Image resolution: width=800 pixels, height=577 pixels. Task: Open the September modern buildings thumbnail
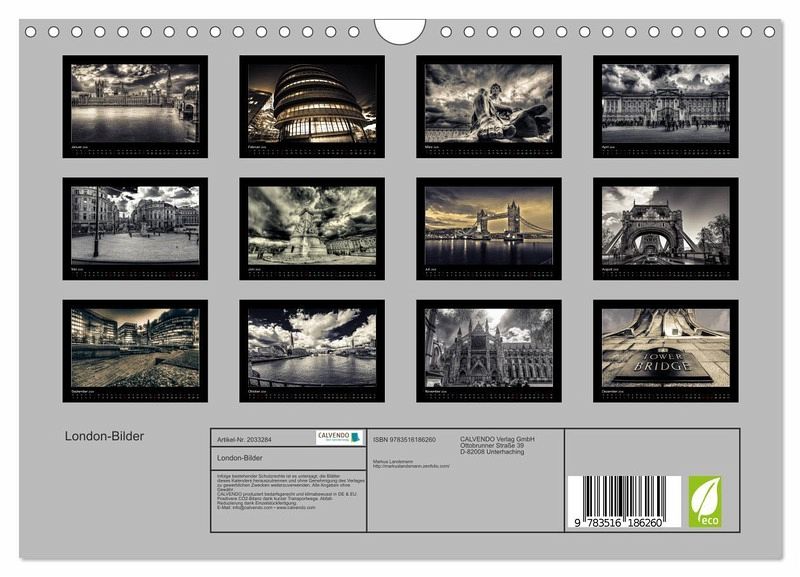[135, 351]
